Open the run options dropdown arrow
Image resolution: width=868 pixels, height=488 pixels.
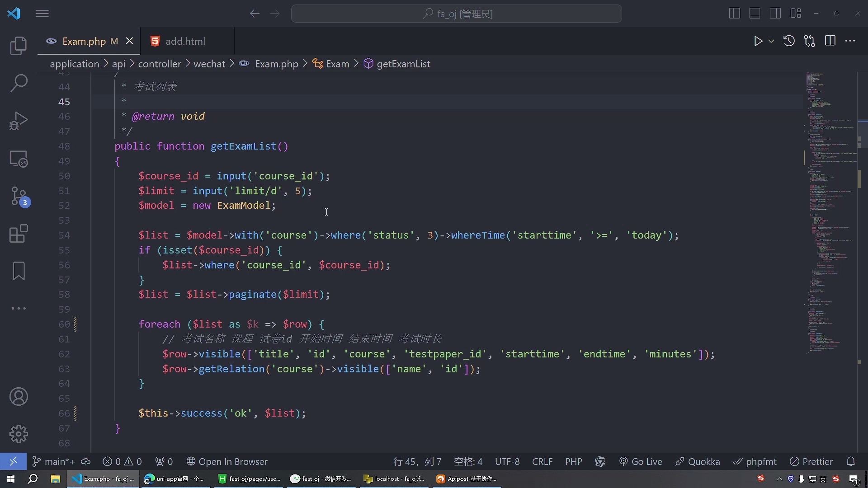[771, 41]
